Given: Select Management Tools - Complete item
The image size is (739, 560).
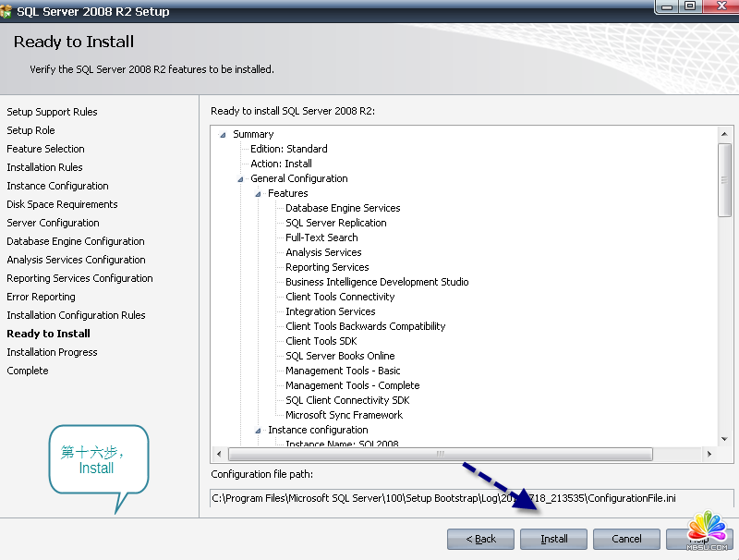Looking at the screenshot, I should [x=352, y=385].
